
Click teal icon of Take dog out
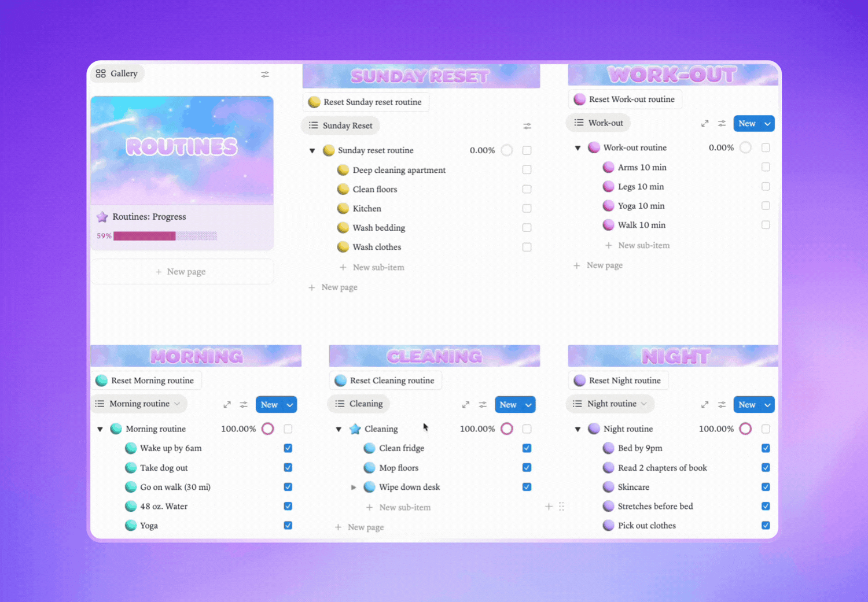point(131,468)
